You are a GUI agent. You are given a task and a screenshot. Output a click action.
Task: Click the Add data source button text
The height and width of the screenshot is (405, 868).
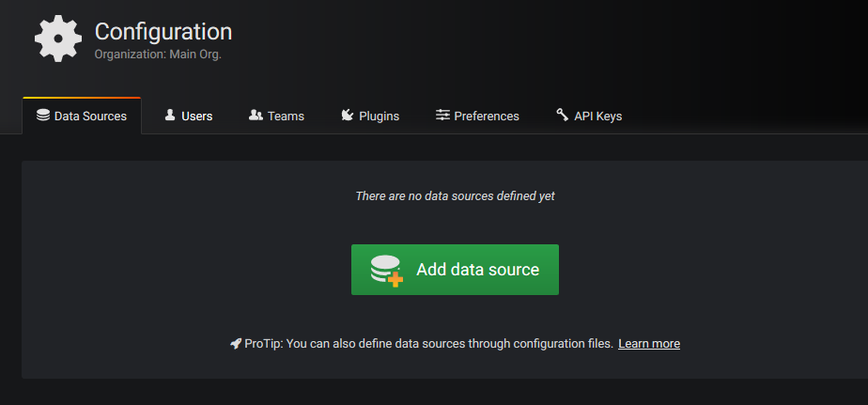tap(478, 270)
